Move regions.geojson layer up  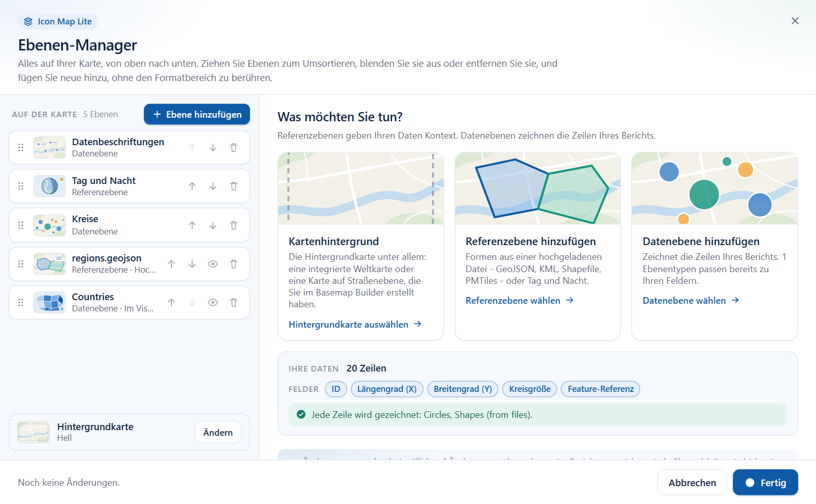[x=171, y=264]
